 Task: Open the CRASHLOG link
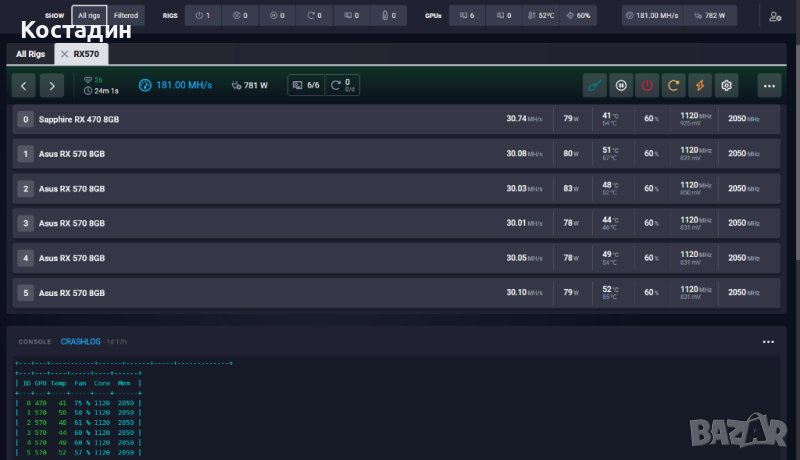[81, 341]
